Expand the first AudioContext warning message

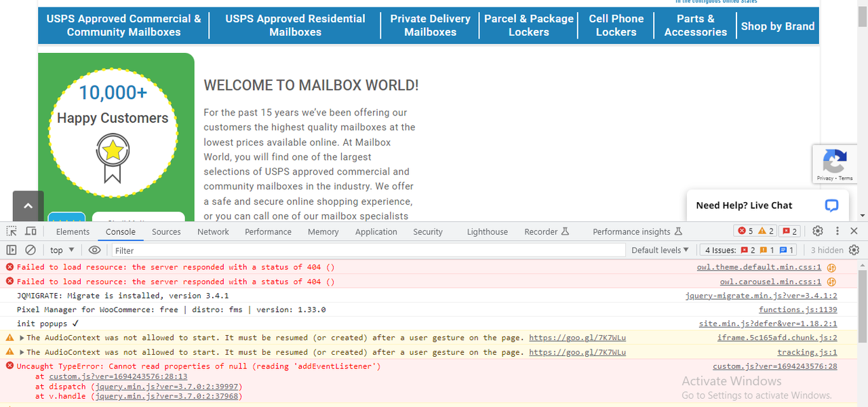[x=22, y=338]
